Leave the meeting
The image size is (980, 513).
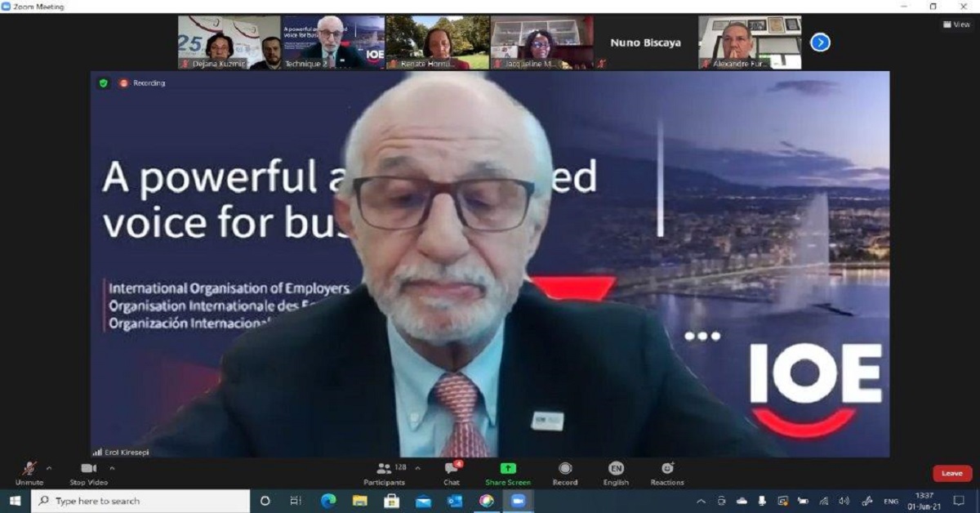[952, 474]
